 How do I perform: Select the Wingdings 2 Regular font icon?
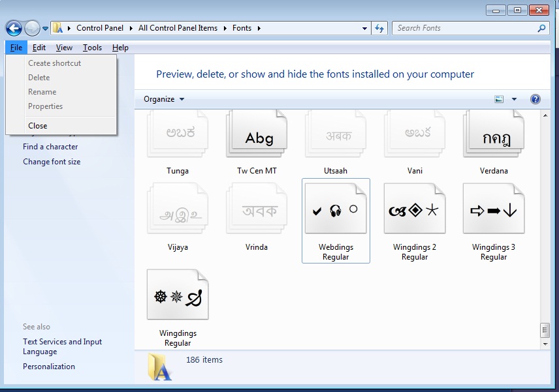pos(415,208)
